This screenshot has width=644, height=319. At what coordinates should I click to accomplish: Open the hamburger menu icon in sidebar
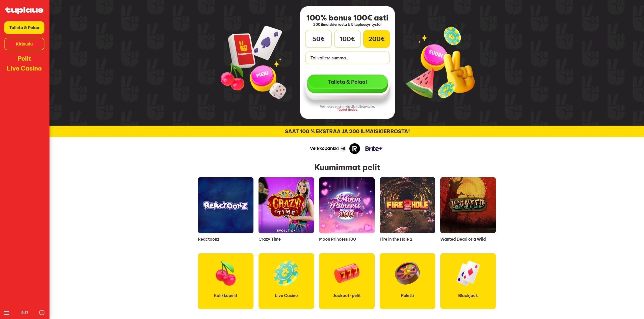[7, 313]
